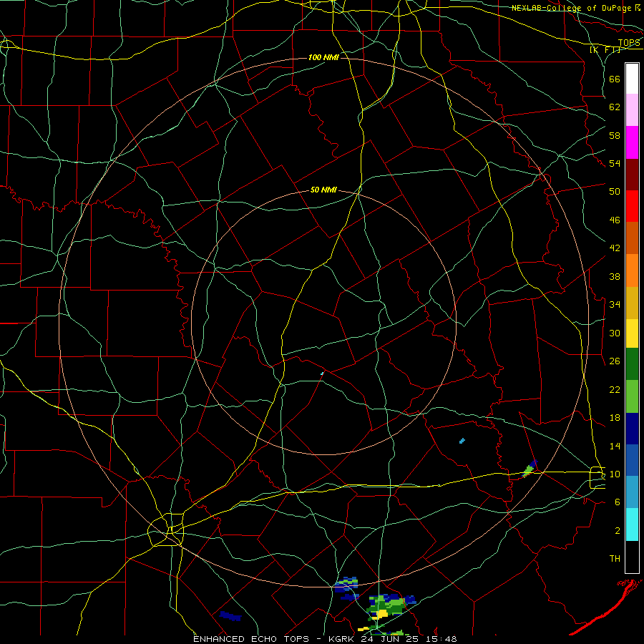Click the bright cyan legend swatch

click(632, 525)
